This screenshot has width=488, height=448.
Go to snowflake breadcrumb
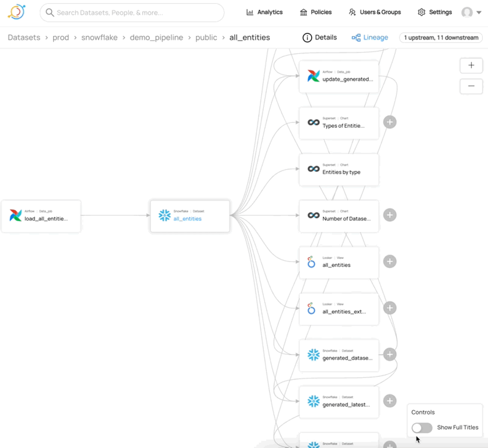[x=99, y=38]
